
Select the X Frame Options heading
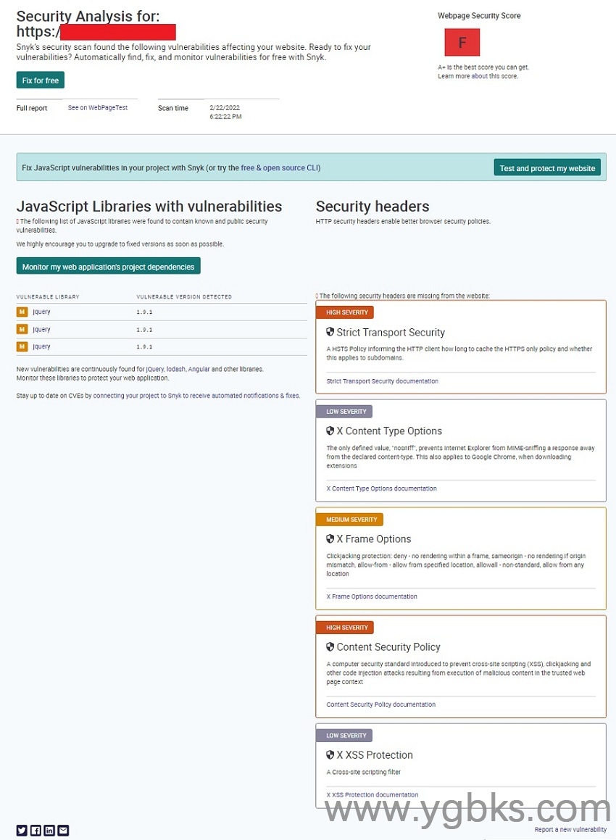[x=374, y=539]
